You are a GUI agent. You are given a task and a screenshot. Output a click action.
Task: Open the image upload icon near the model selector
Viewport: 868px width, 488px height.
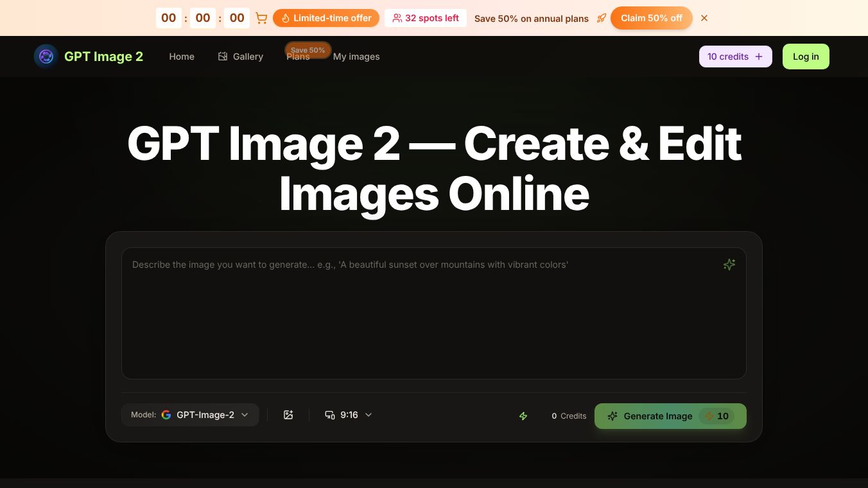[x=288, y=415]
